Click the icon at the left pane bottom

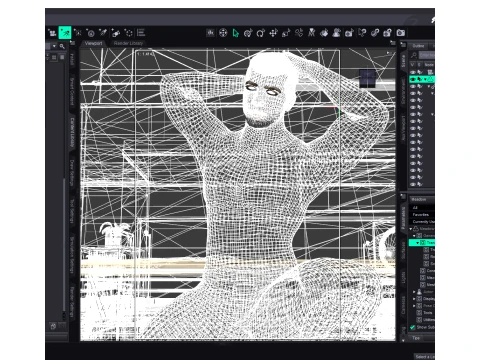pyautogui.click(x=53, y=326)
